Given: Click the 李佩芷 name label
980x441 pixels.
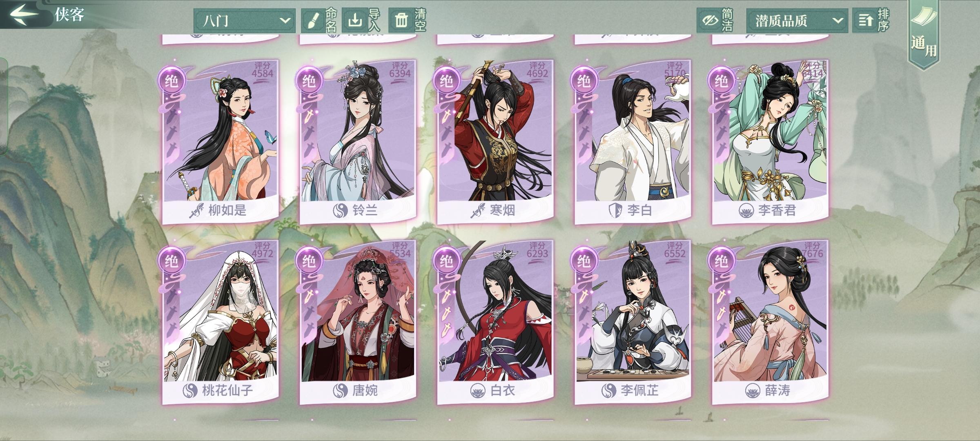Looking at the screenshot, I should [639, 391].
